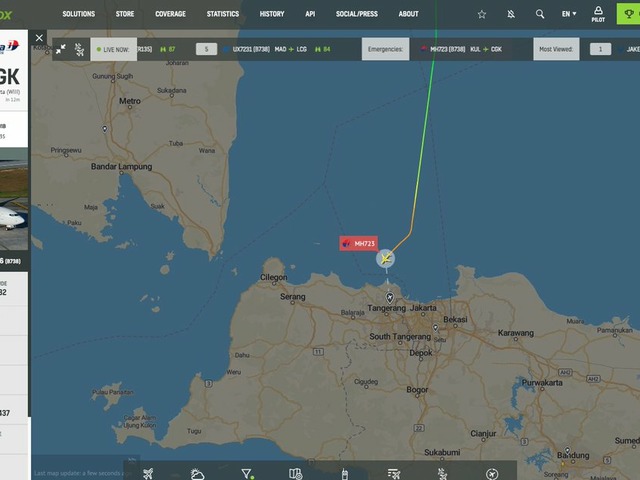Click the airport pin near Bandung
640x480 pixels.
[x=567, y=451]
